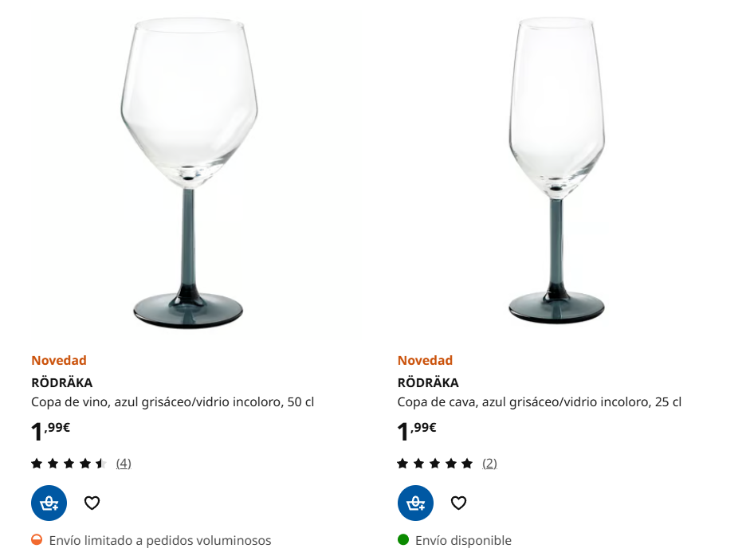This screenshot has width=746, height=560.
Task: Click the wine glass star rating
Action: click(x=69, y=463)
